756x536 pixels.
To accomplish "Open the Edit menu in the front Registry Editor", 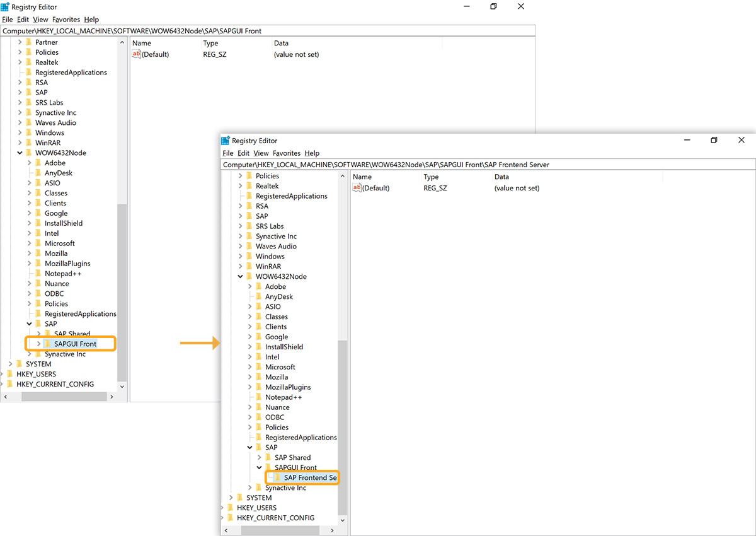I will click(243, 153).
